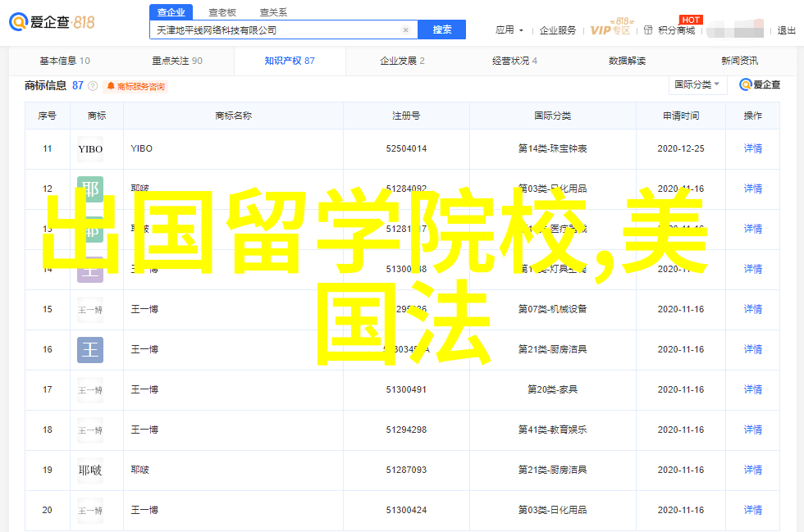Image resolution: width=804 pixels, height=532 pixels.
Task: Open 详情 for row 20 第03类-日化用品
Action: coord(753,510)
